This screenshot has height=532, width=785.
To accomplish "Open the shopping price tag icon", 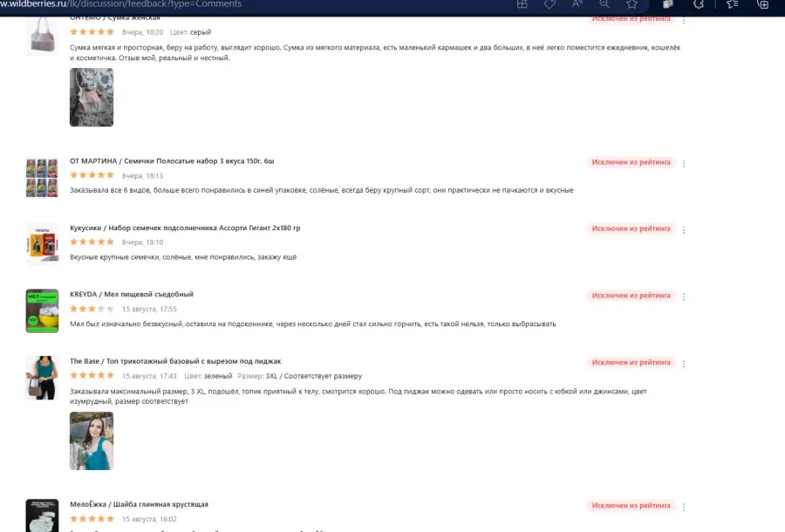I will click(x=549, y=4).
